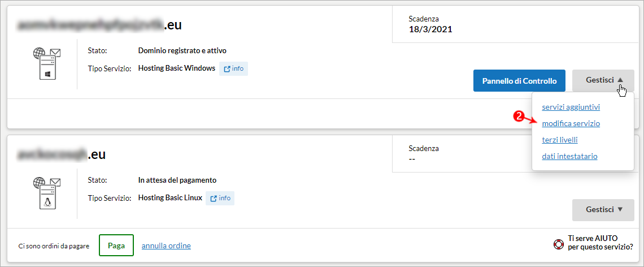Click Ti serve AIUTO help text
The width and height of the screenshot is (644, 267).
[x=600, y=243]
